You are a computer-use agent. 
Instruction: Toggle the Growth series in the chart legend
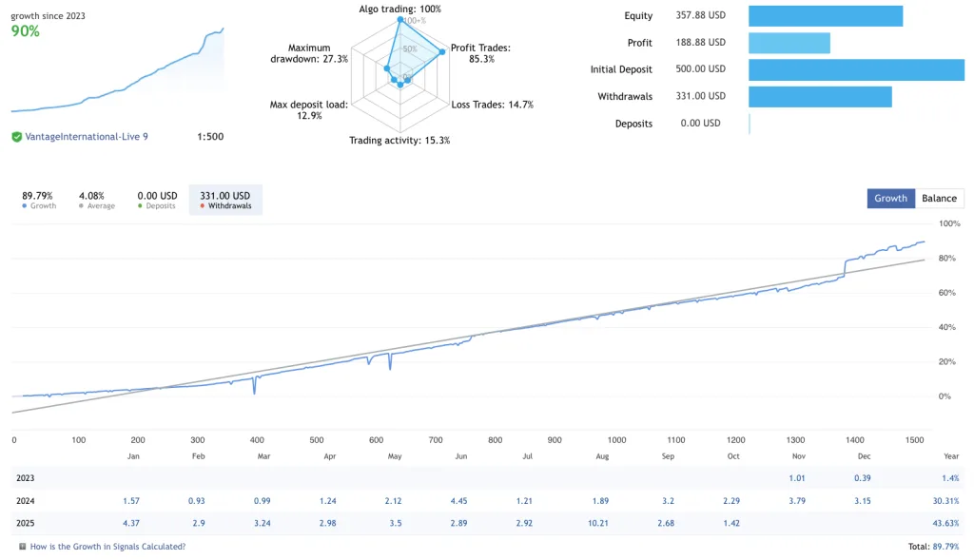pos(39,200)
